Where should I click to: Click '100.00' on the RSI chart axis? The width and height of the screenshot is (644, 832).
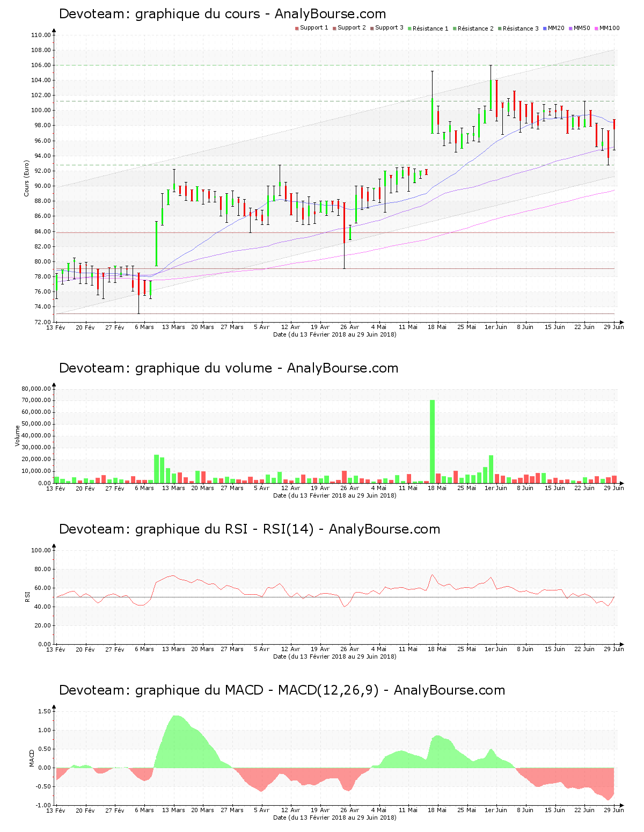(x=41, y=550)
